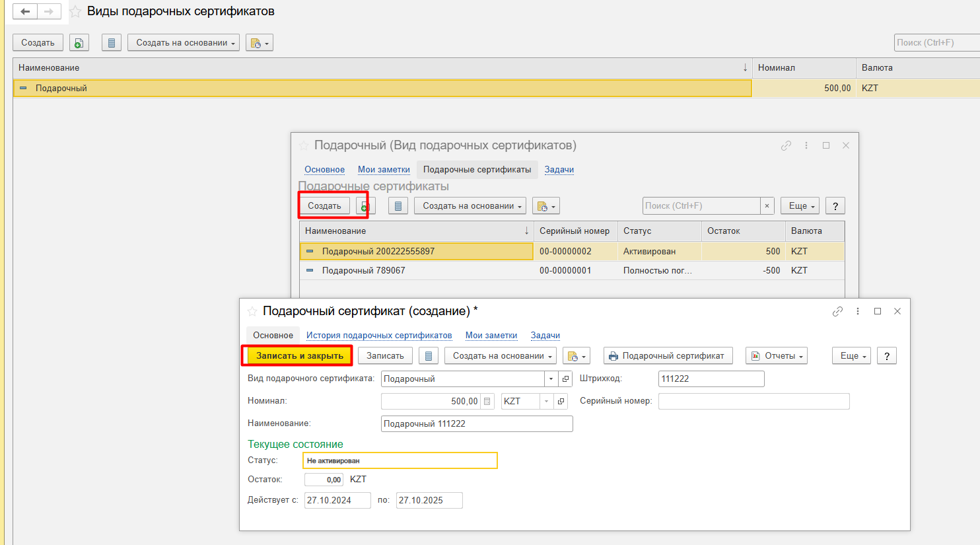Screen dimensions: 980x545
Task: Click the print 'Подарочный сертификат' button
Action: [x=667, y=356]
